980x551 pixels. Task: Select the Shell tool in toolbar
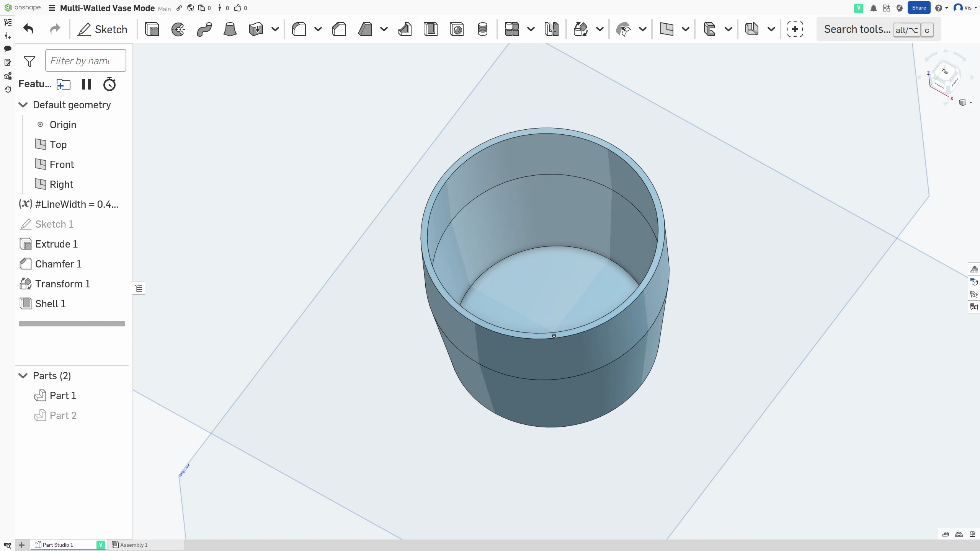coord(431,29)
